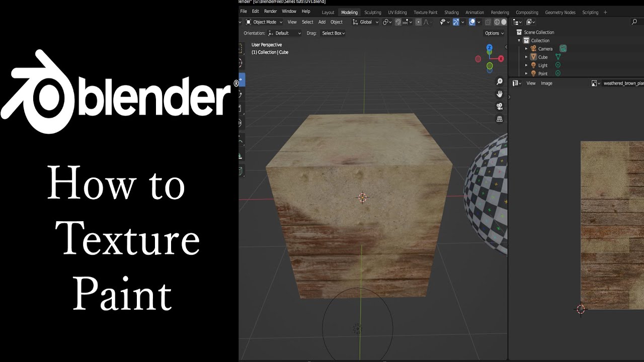The width and height of the screenshot is (644, 362).
Task: Switch to UV Editing workspace tab
Action: (397, 12)
